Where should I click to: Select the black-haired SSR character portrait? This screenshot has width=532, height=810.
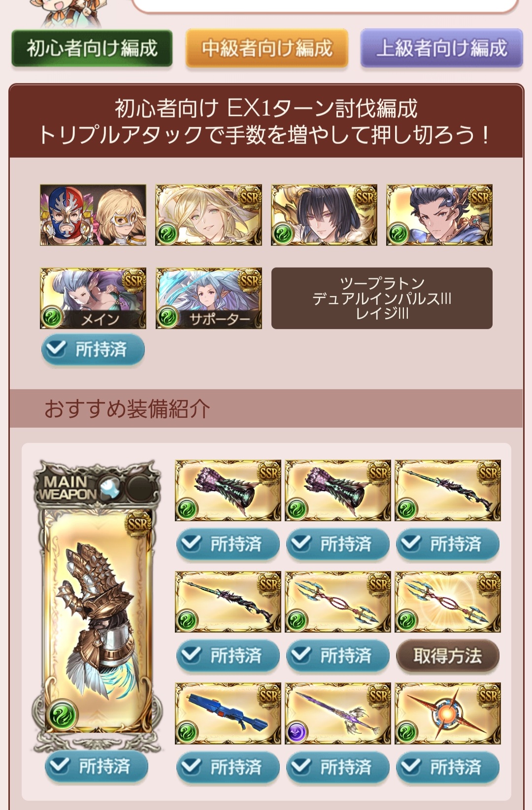324,215
